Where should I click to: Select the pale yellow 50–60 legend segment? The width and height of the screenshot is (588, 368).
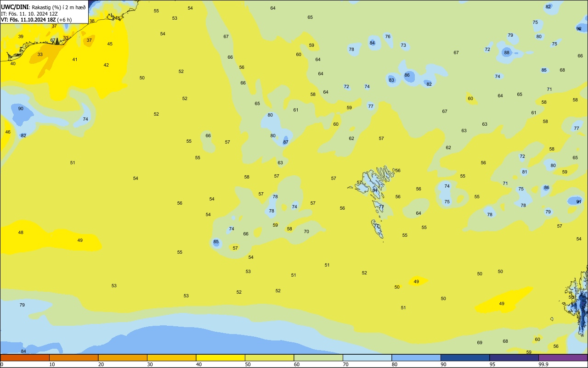pyautogui.click(x=269, y=357)
